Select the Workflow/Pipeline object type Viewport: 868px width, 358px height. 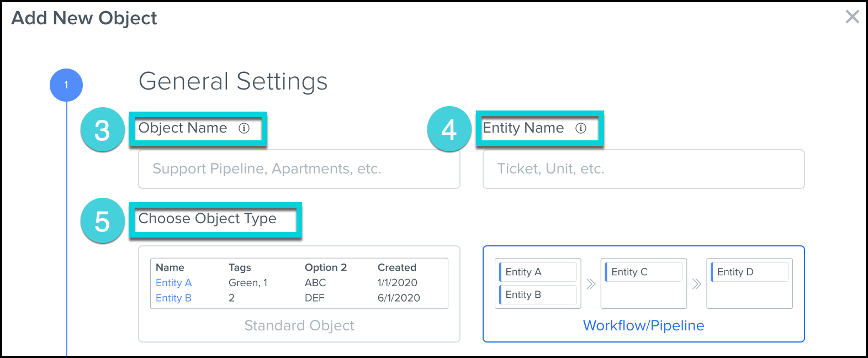coord(643,325)
